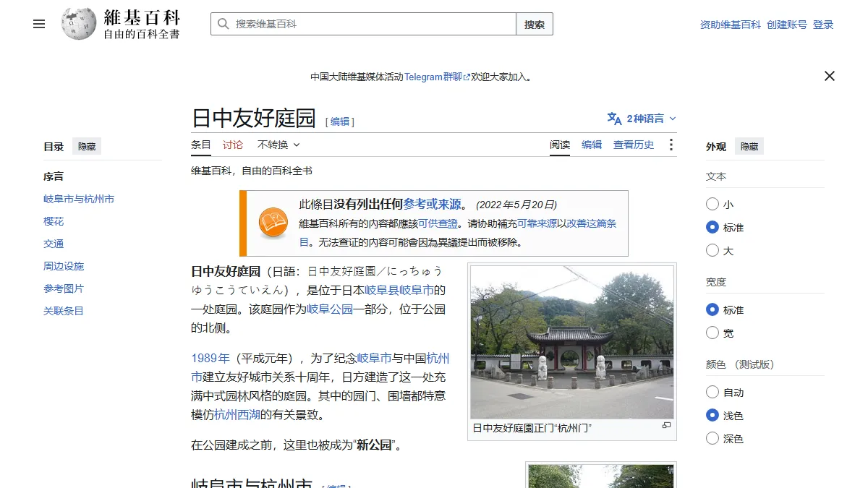868x488 pixels.
Task: Jump to 参考图片 in contents
Action: tap(64, 288)
